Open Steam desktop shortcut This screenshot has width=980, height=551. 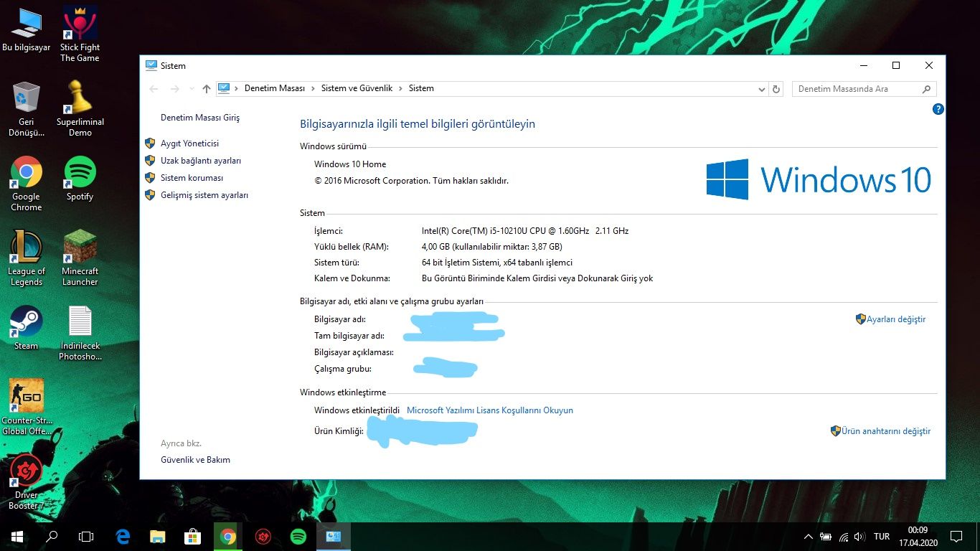pos(27,328)
